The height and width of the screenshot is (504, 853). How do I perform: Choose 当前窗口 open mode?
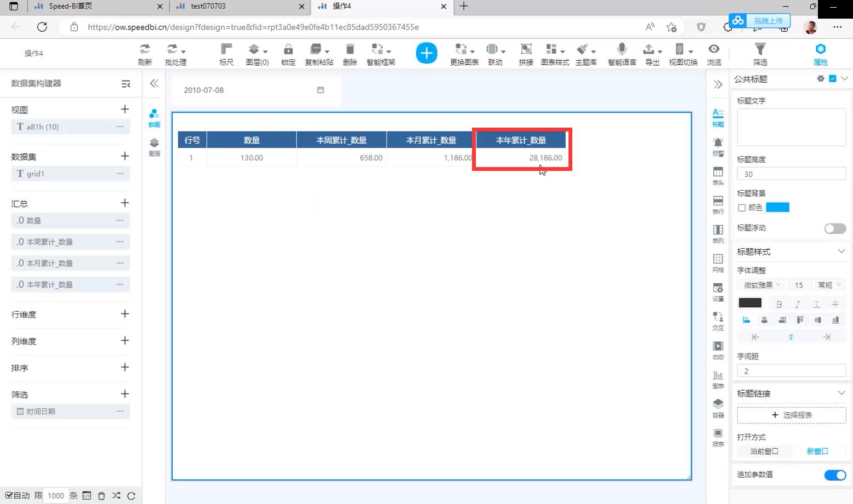click(x=764, y=451)
